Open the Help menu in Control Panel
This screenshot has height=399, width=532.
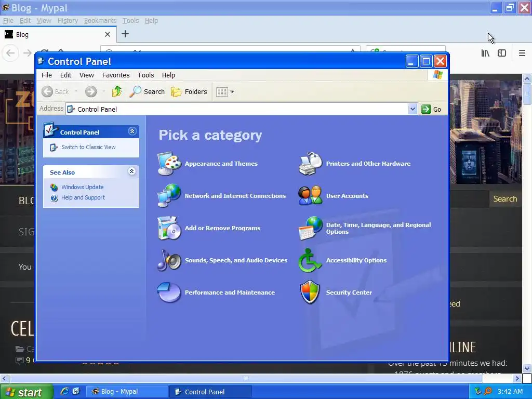pyautogui.click(x=168, y=75)
